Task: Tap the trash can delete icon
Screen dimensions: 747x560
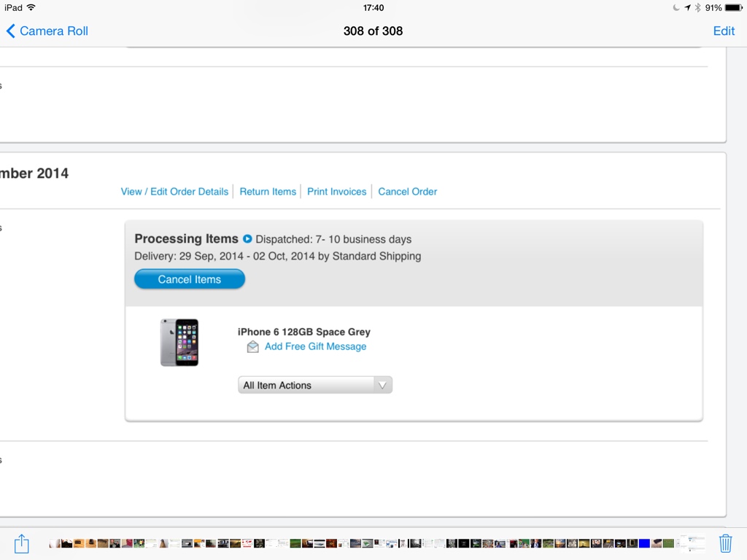Action: (725, 543)
